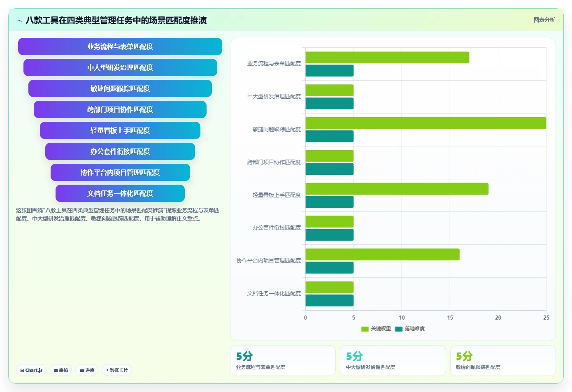Click the 表格 tag chip
The width and height of the screenshot is (572, 392).
pos(61,370)
